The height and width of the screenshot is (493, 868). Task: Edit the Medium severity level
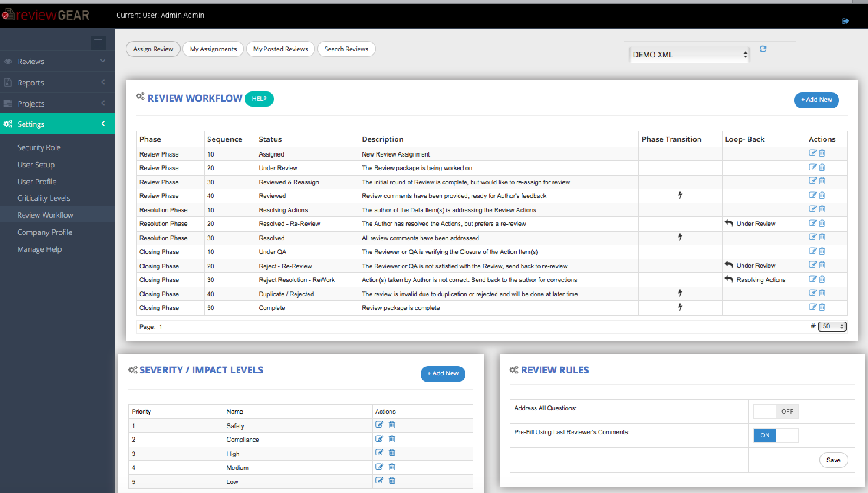(379, 467)
